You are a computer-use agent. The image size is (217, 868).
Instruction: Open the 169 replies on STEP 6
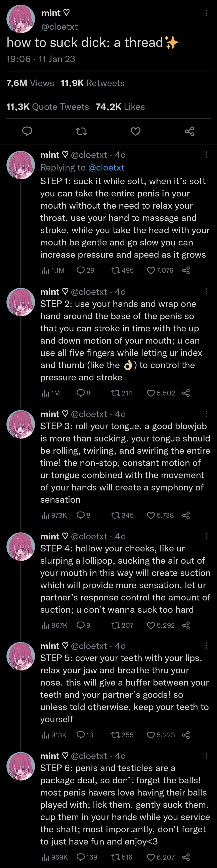pos(81,857)
